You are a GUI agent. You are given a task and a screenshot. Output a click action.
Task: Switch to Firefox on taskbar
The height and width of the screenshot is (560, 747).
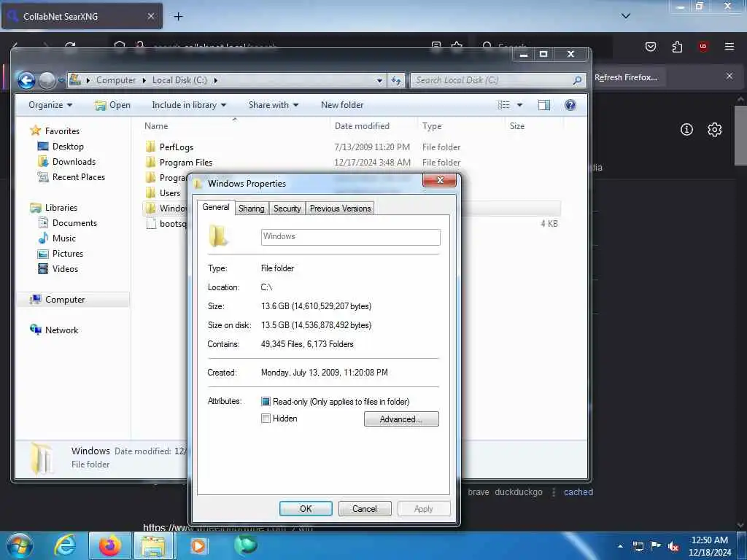click(110, 545)
